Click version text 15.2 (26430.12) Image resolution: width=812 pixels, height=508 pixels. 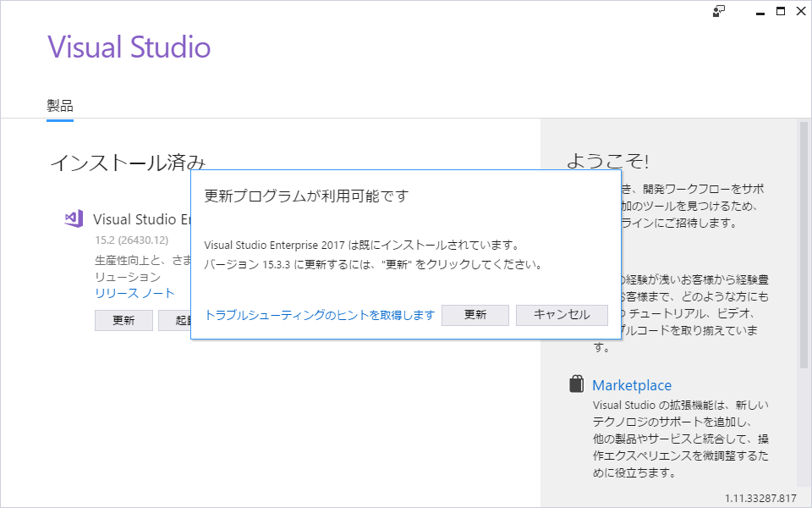coord(132,240)
